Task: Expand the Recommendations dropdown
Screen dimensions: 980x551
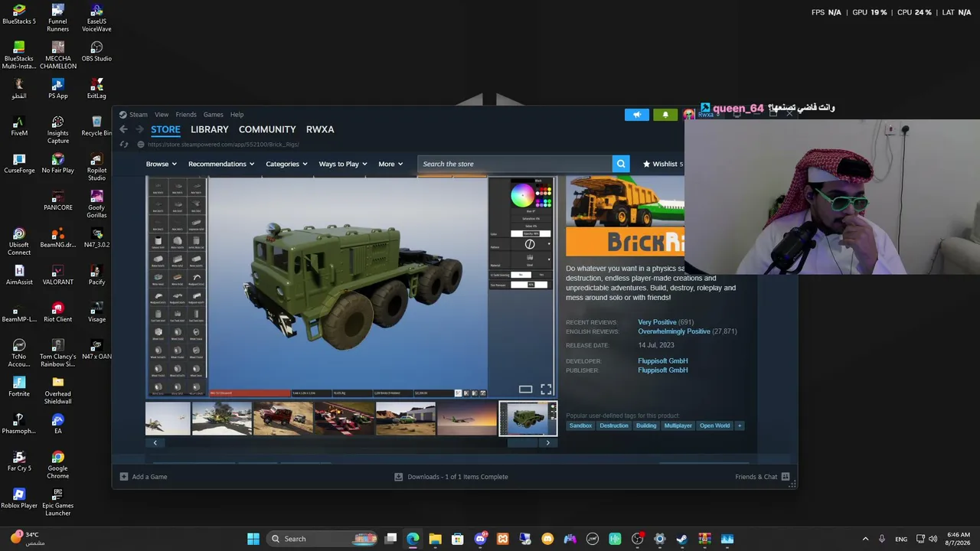Action: point(221,164)
